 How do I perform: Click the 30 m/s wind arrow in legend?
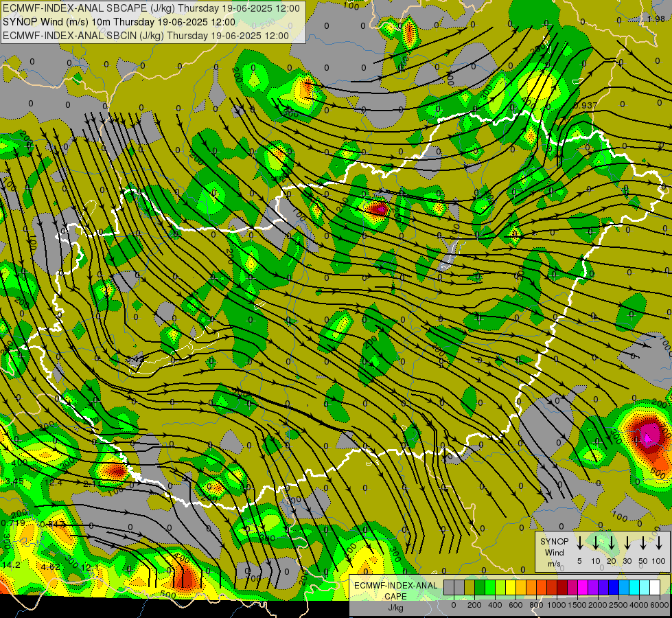(627, 543)
